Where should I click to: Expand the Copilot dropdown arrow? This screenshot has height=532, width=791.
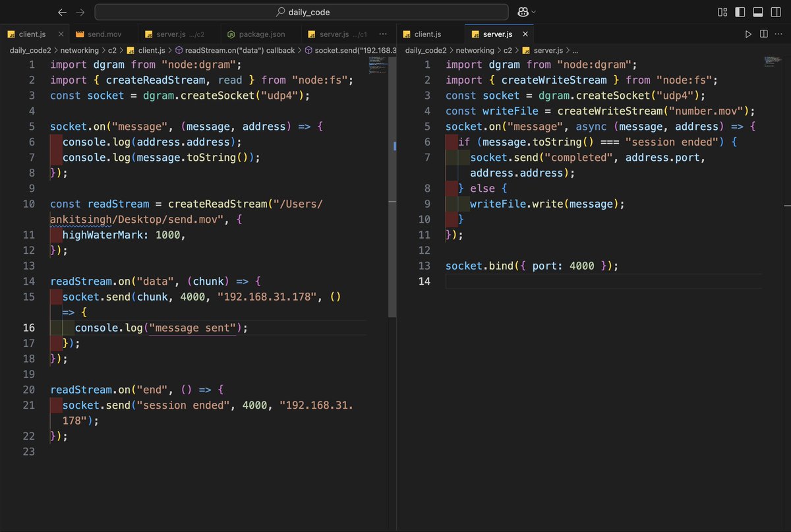534,12
